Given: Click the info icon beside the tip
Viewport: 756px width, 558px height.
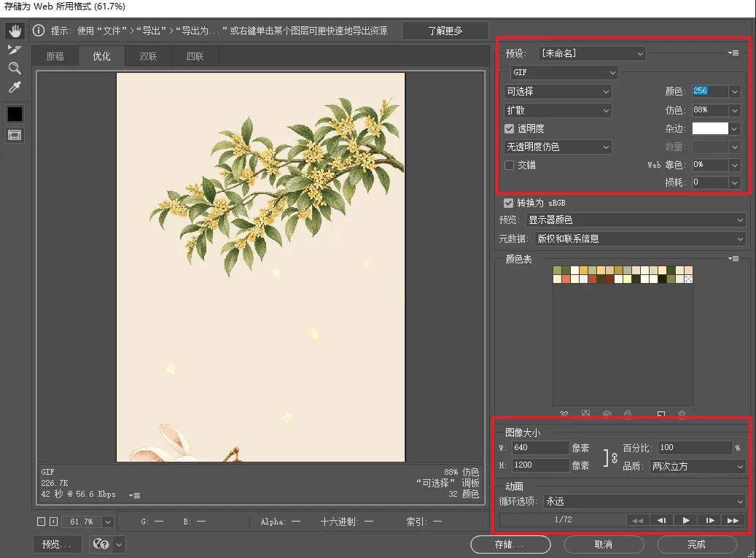Looking at the screenshot, I should pos(39,31).
